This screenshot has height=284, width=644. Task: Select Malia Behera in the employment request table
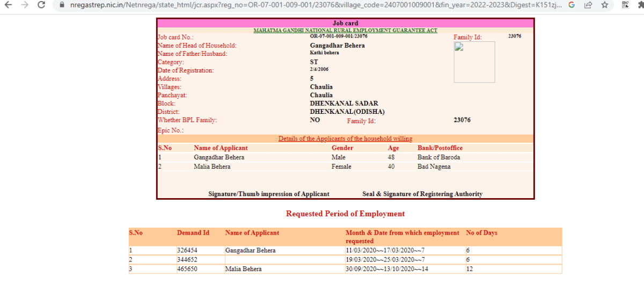tap(244, 269)
